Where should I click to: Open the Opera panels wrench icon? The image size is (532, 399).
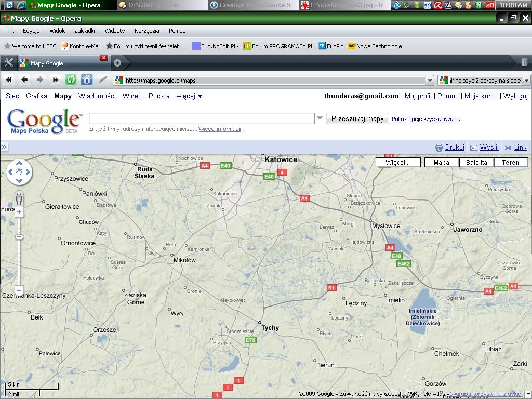(x=8, y=63)
